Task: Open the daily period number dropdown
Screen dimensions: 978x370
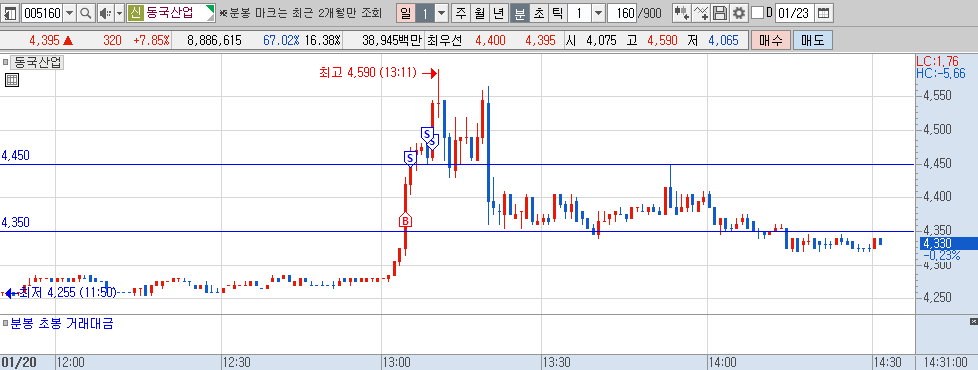Action: coord(441,12)
